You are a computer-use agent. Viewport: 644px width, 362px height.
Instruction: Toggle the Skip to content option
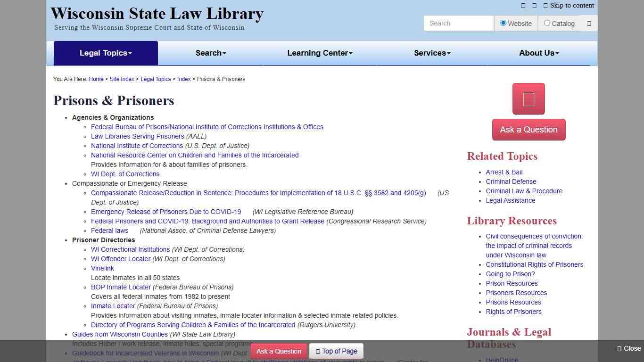[x=571, y=6]
